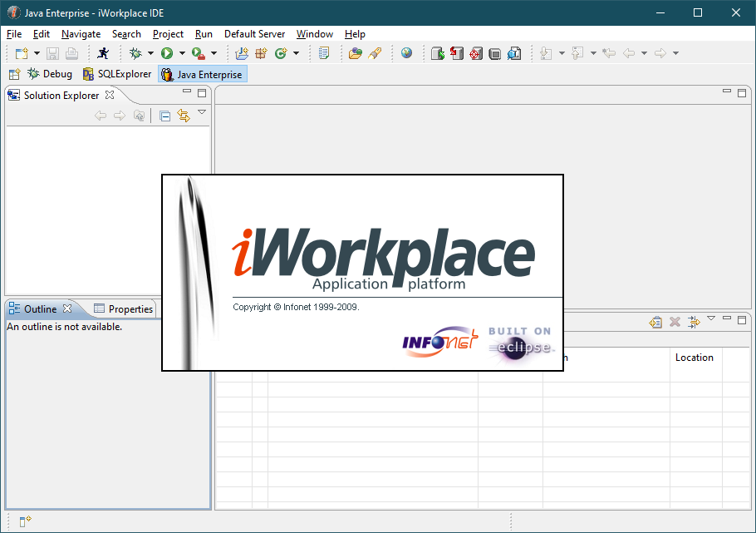This screenshot has width=756, height=533.
Task: Click the Forward navigation arrow in main toolbar
Action: [660, 53]
